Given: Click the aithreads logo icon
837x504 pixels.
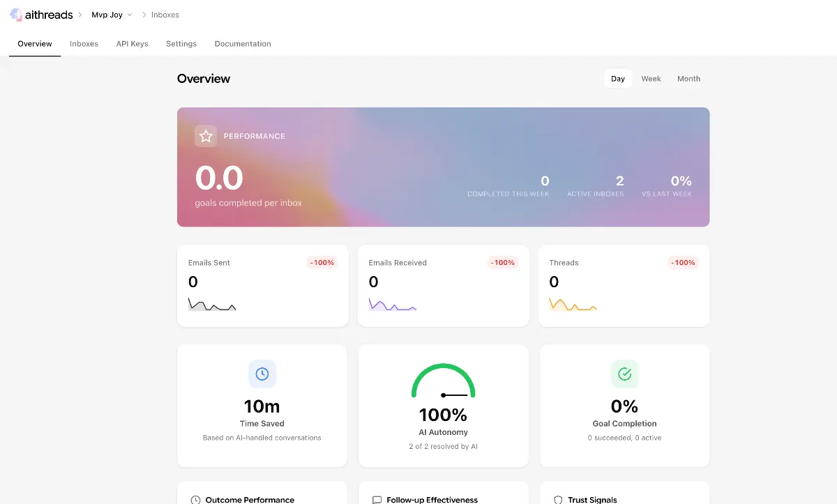Looking at the screenshot, I should (15, 14).
